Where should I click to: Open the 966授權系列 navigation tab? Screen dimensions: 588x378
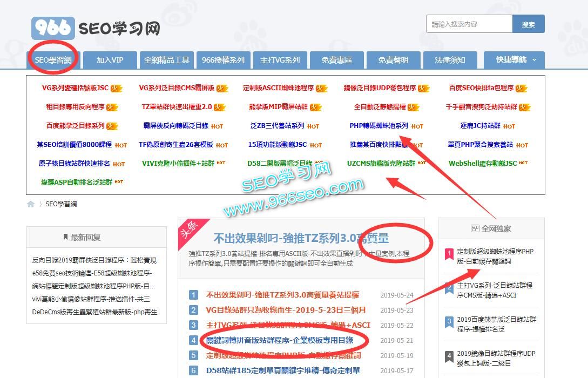click(223, 60)
